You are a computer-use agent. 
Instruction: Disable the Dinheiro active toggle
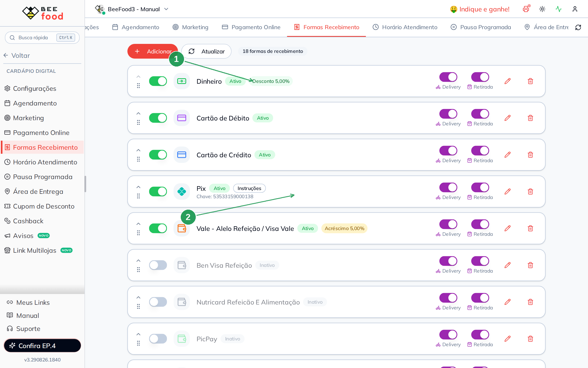[x=158, y=81]
